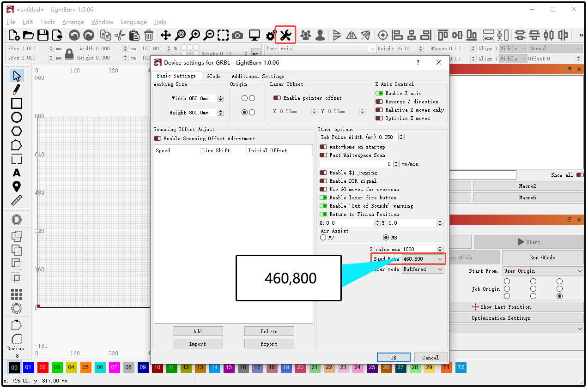Switch to Additional Settings tab
The image size is (588, 389).
(x=258, y=76)
